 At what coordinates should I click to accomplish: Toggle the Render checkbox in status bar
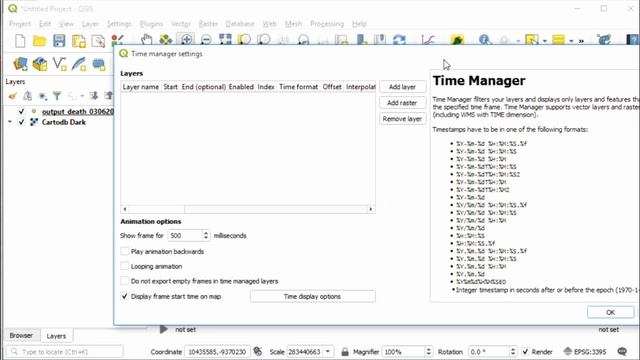point(525,351)
